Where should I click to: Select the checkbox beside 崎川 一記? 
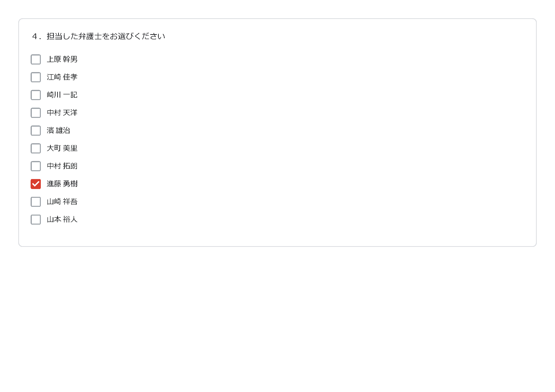point(36,95)
